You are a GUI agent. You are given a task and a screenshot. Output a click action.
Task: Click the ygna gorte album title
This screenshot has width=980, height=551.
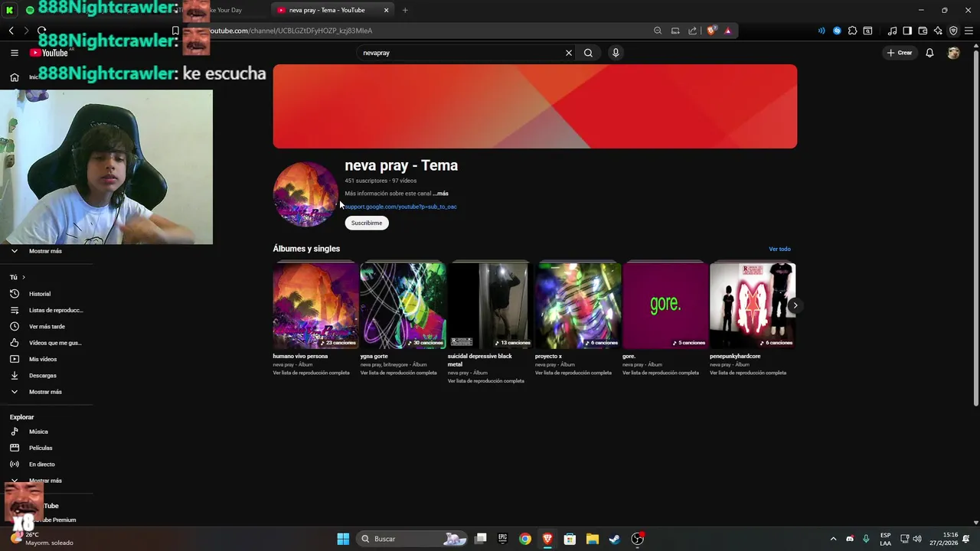374,356
